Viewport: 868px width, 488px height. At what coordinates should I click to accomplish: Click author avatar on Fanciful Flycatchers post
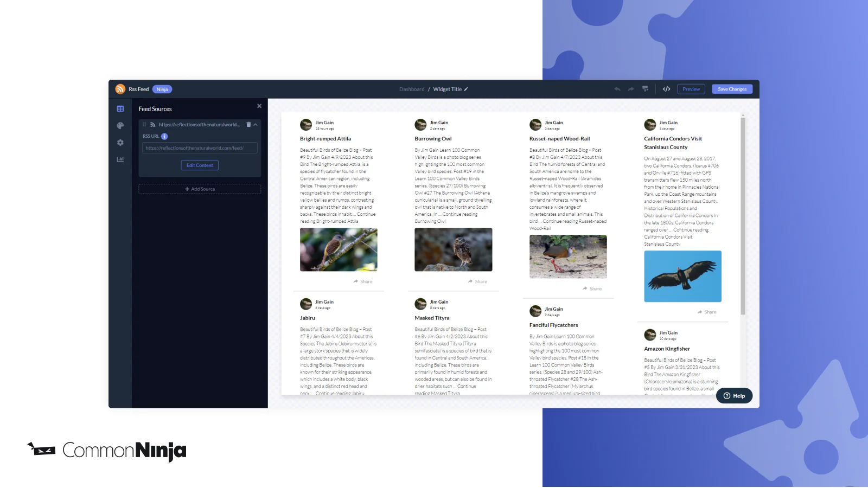click(535, 311)
